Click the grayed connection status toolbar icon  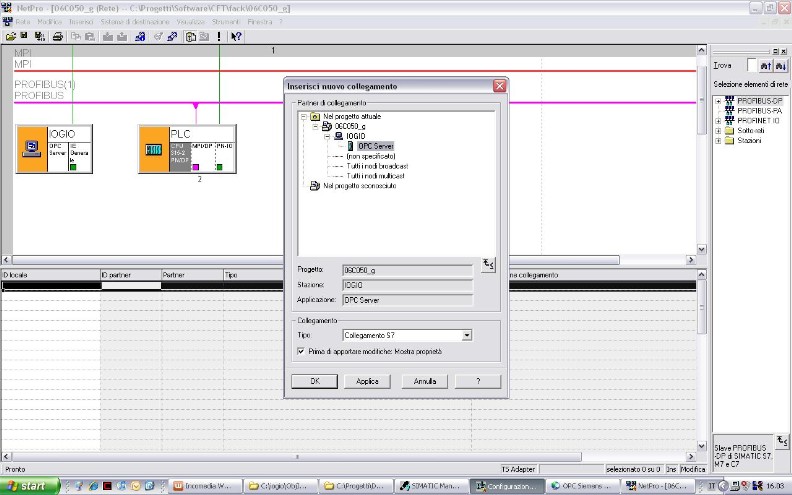click(158, 36)
